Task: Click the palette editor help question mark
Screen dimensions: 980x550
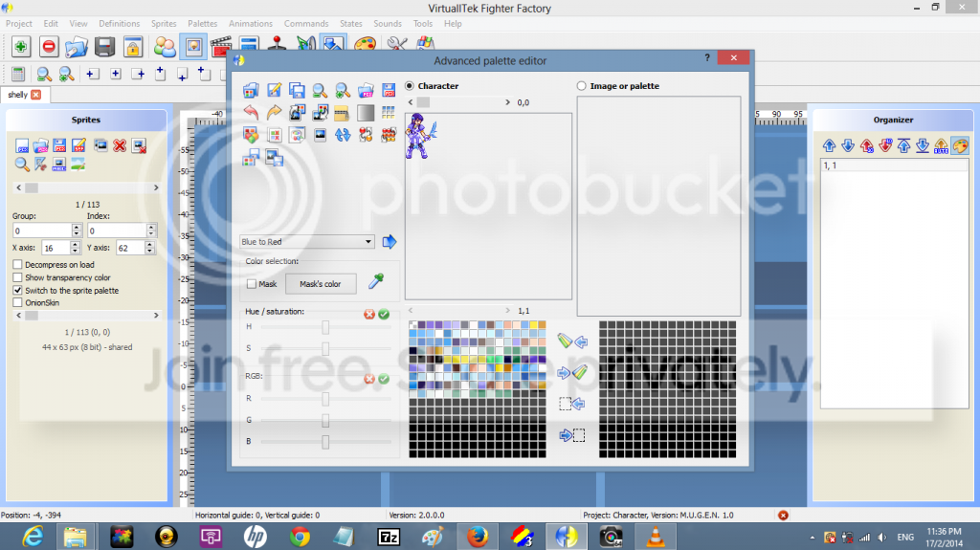Action: point(707,57)
